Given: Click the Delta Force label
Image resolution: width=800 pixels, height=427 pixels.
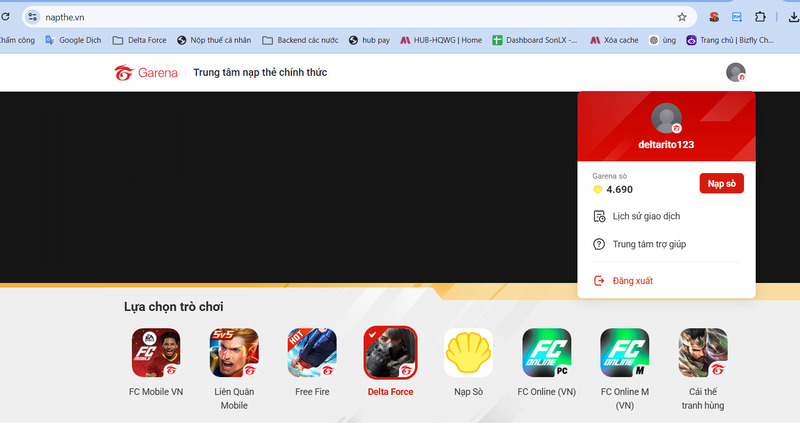Looking at the screenshot, I should (x=390, y=392).
